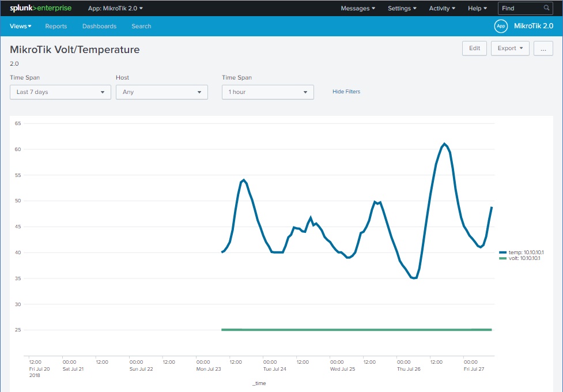563x392 pixels.
Task: Click the search magnifier icon in Find
Action: (x=546, y=9)
